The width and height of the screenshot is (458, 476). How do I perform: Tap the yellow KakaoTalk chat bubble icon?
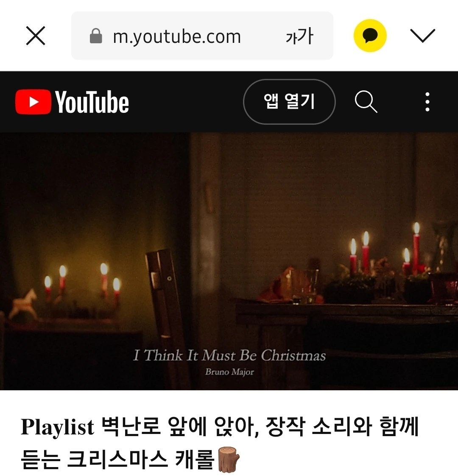(370, 36)
